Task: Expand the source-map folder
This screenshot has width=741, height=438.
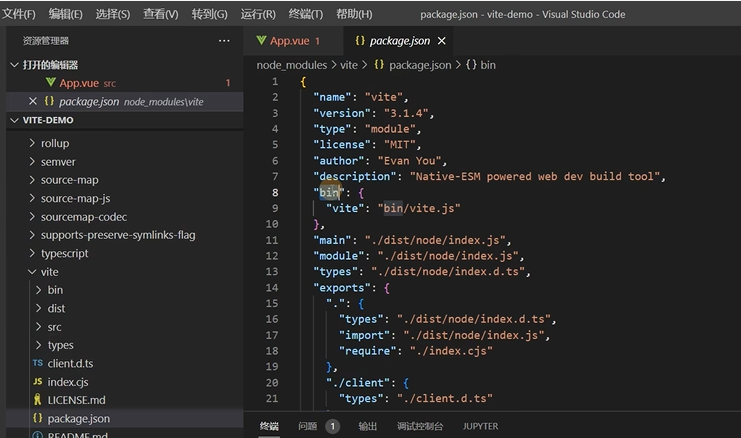Action: tap(32, 180)
